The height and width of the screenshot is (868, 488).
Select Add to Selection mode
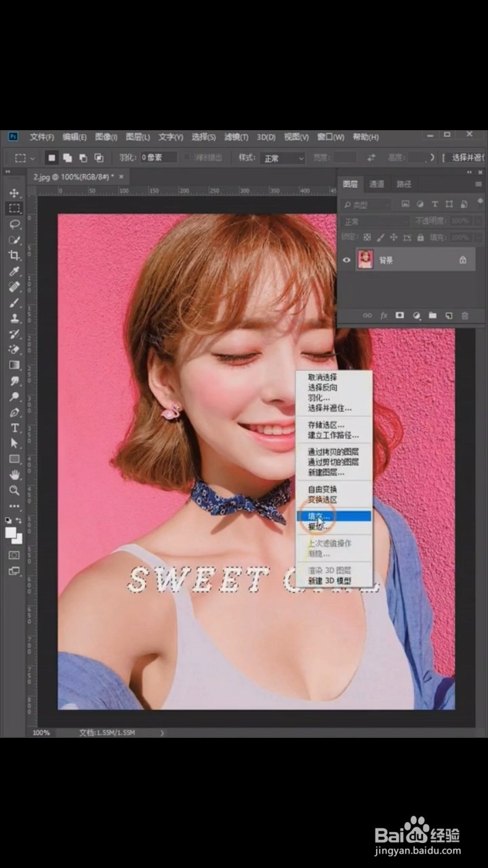click(x=67, y=157)
